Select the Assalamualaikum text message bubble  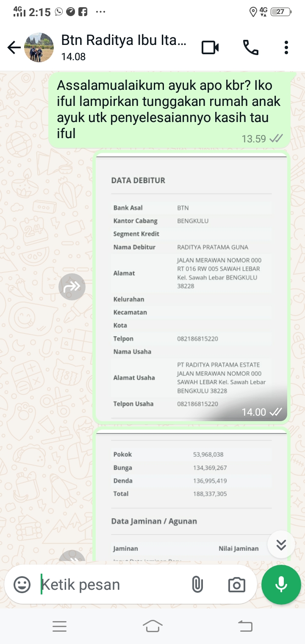pos(169,110)
